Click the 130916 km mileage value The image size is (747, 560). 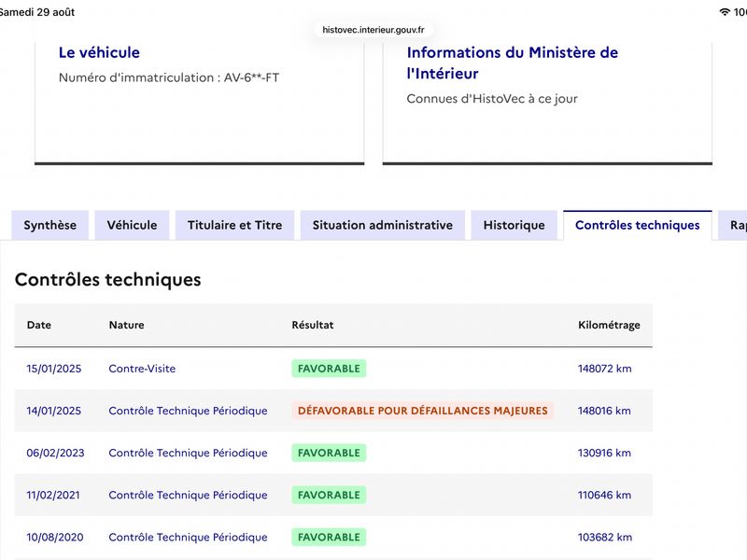[604, 453]
